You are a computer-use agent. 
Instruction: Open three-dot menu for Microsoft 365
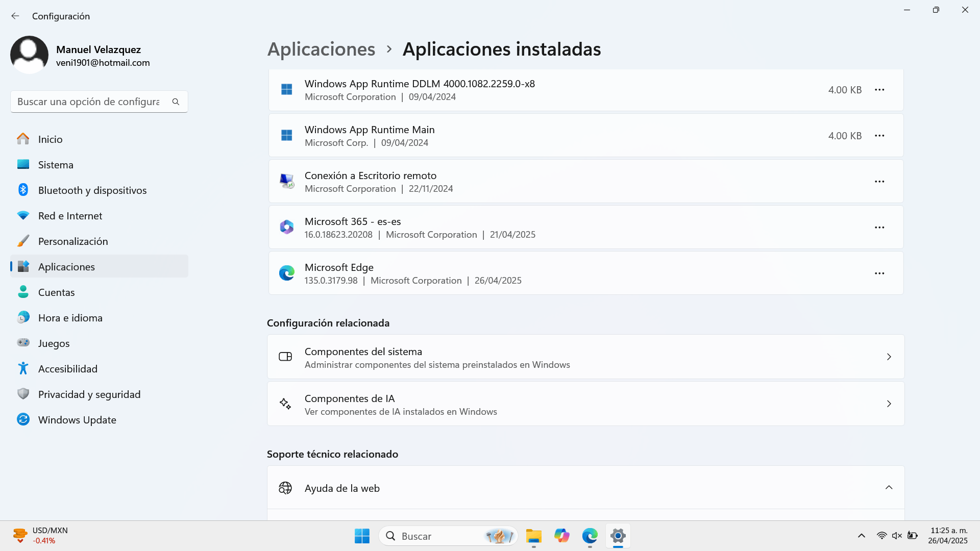879,228
